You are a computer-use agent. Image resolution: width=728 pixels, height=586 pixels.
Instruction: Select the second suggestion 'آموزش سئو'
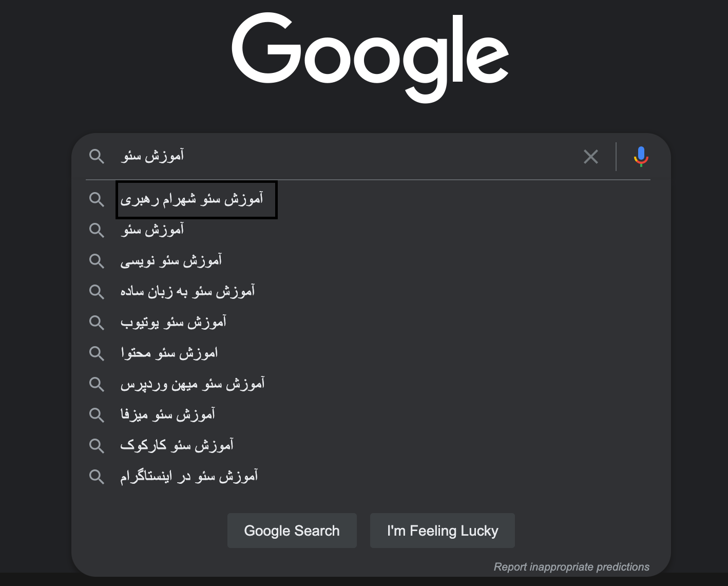tap(152, 230)
